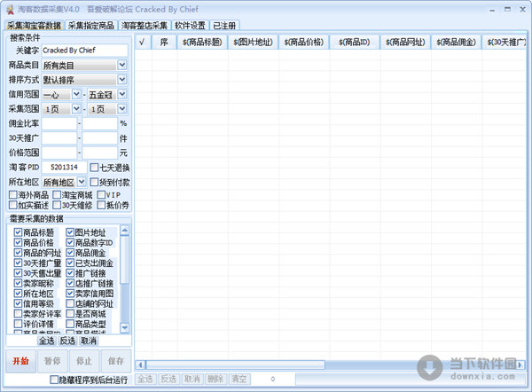The height and width of the screenshot is (392, 532).
Task: Click the 关键字 keyword input field
Action: [84, 51]
